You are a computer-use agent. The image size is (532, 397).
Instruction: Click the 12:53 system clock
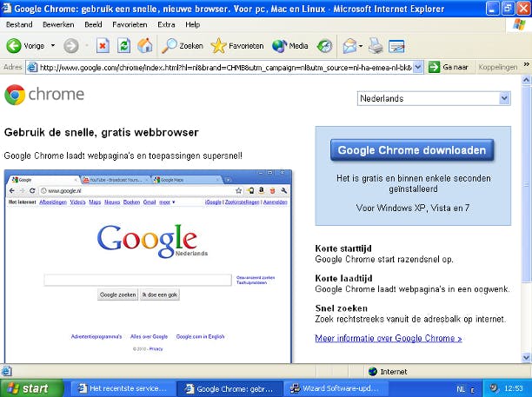514,388
